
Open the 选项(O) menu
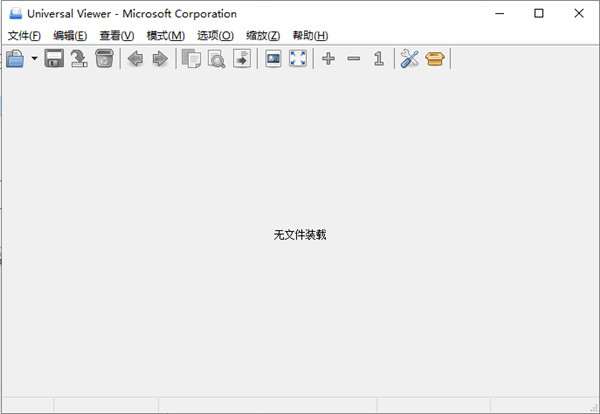click(214, 36)
